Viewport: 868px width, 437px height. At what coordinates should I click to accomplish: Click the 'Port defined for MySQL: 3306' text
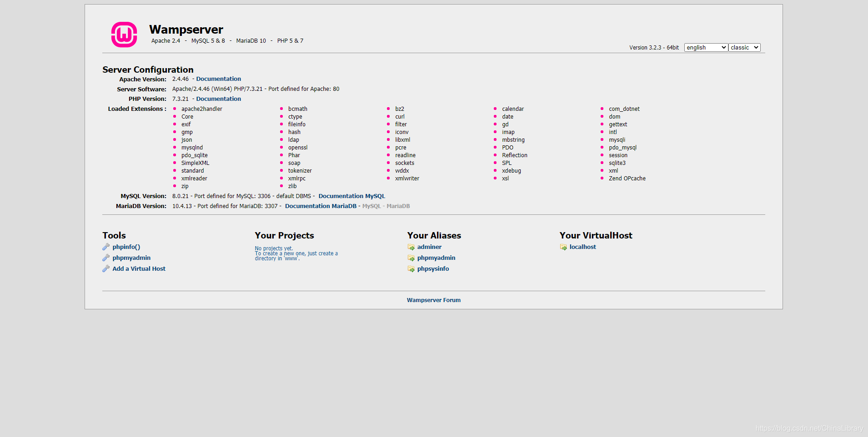pyautogui.click(x=232, y=196)
